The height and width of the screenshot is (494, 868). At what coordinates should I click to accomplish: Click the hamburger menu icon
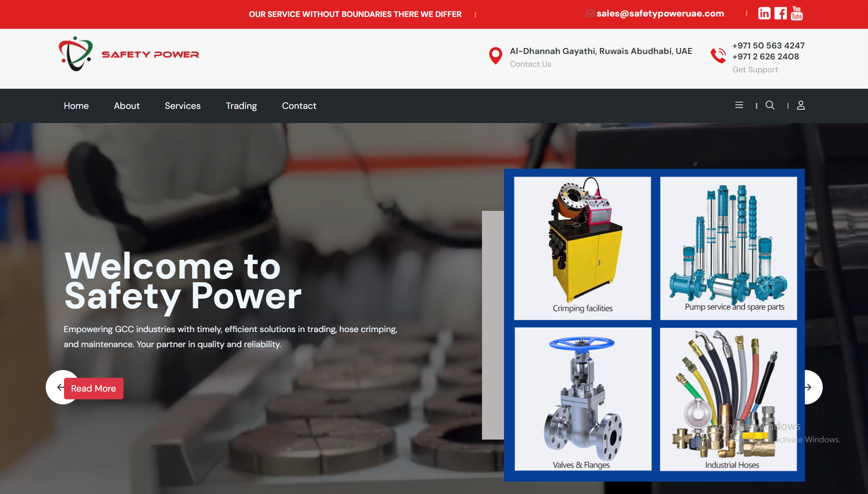tap(739, 105)
